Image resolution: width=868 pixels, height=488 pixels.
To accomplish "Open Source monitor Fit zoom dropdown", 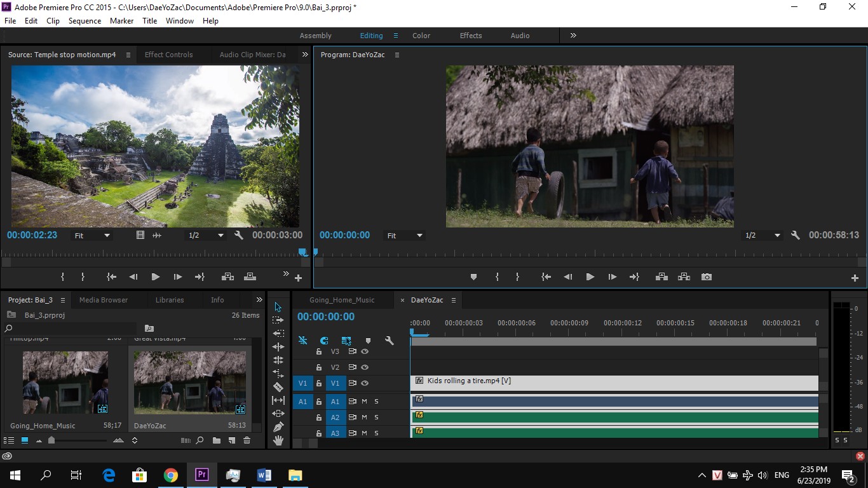I will click(x=92, y=235).
